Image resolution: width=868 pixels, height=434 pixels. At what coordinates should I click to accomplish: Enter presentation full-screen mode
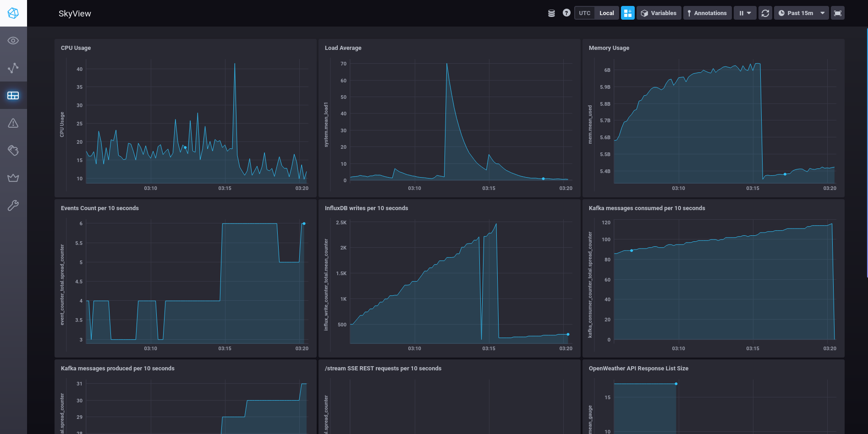coord(838,13)
